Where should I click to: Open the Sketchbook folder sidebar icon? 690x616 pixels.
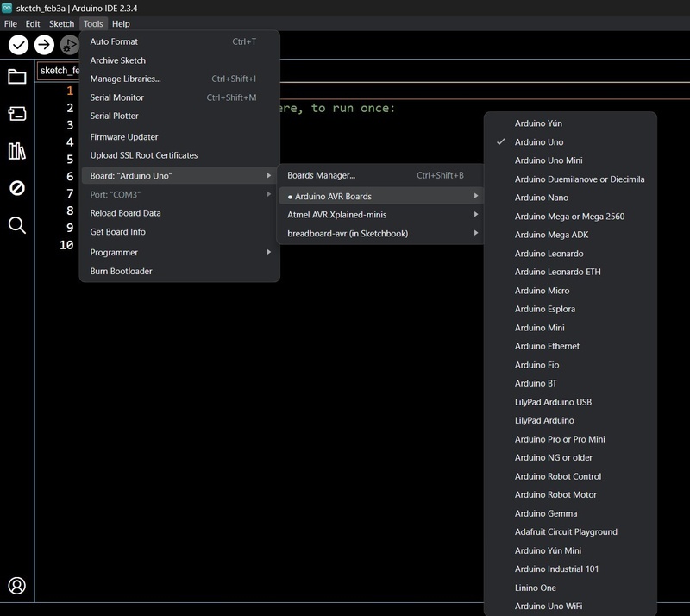click(x=17, y=77)
